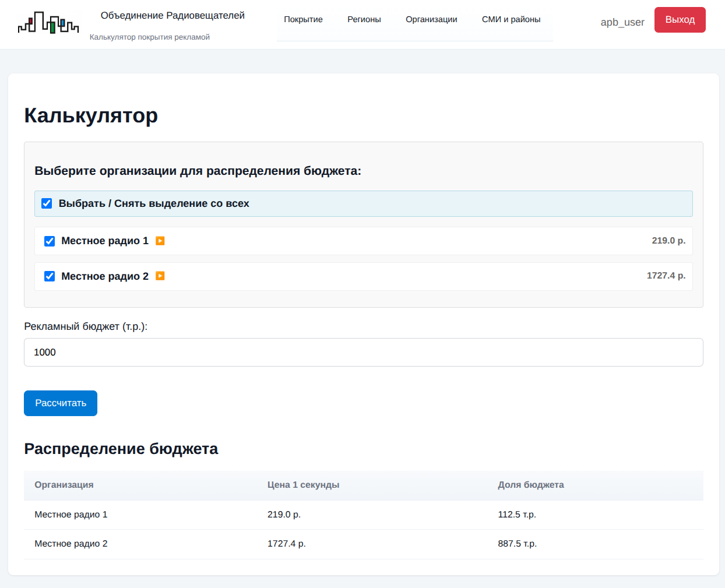Play the audio sample for Местное радио 1
The width and height of the screenshot is (725, 588).
click(160, 241)
